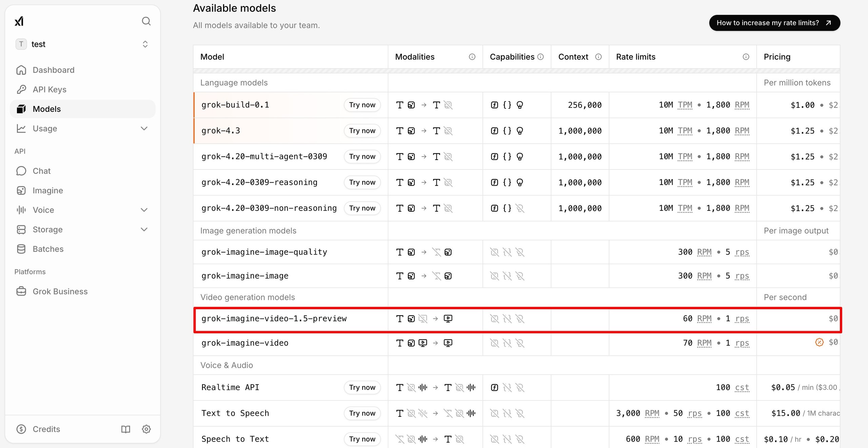This screenshot has width=868, height=448.
Task: Click disabled reasoning icon in grok-4.20-0309-non-reasoning row
Action: tap(520, 208)
